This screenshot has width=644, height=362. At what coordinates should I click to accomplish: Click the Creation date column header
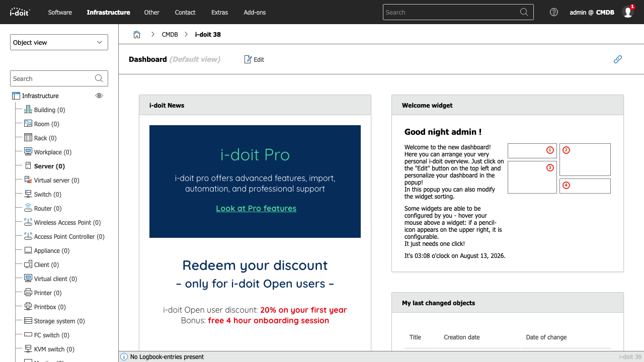coord(462,337)
